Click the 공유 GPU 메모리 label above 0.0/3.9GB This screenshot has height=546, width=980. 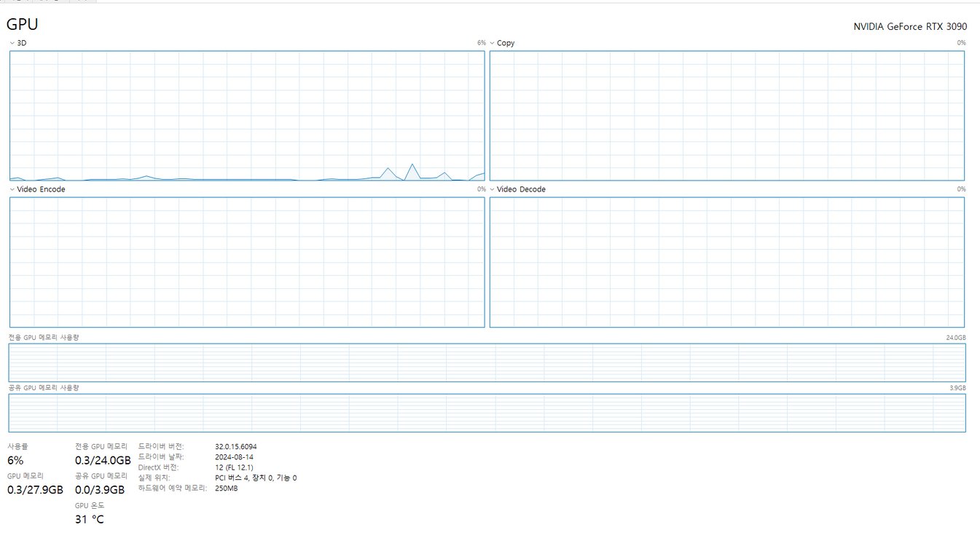(x=101, y=475)
